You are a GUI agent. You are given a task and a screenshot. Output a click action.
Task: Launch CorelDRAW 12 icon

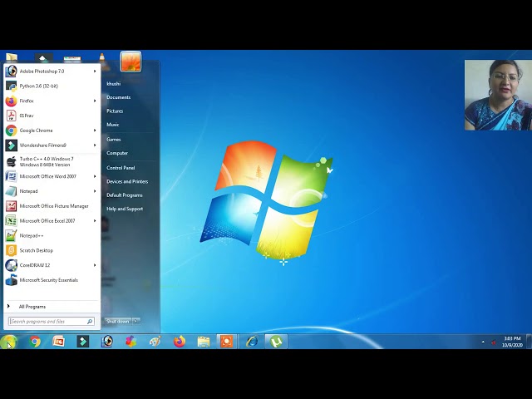point(11,265)
